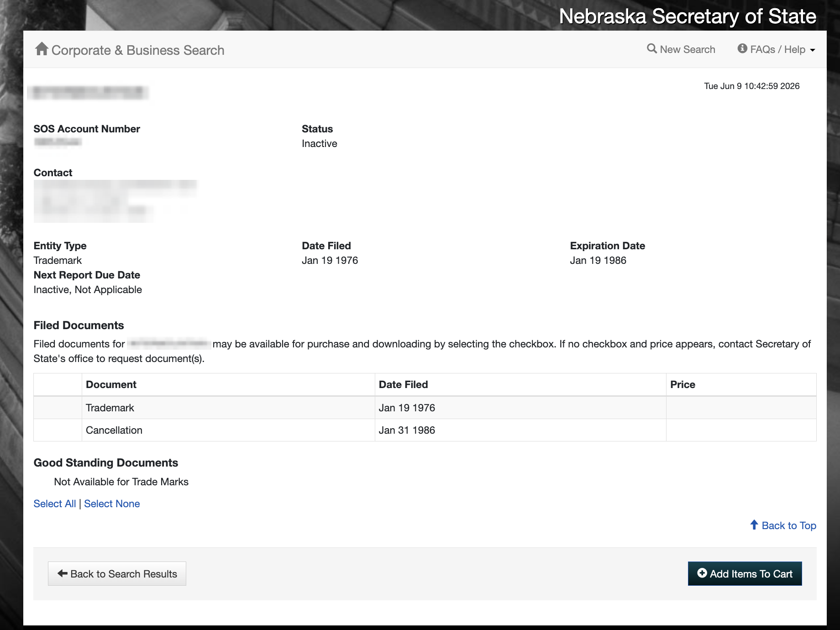Click the Inactive, Not Applicable report due value
Image resolution: width=840 pixels, height=630 pixels.
(88, 289)
